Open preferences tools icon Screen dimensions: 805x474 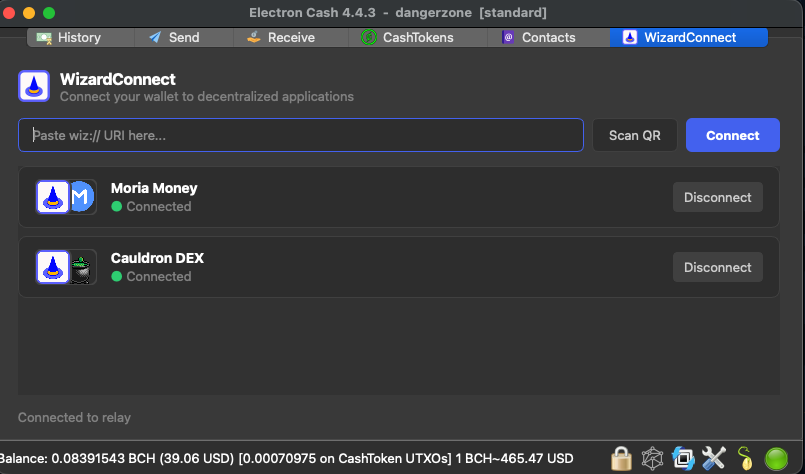(714, 458)
